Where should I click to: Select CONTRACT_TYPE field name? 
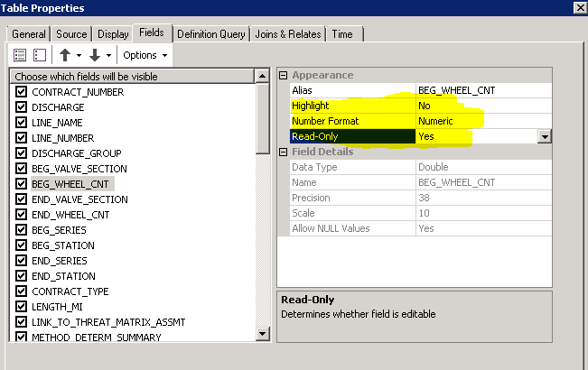pos(70,291)
